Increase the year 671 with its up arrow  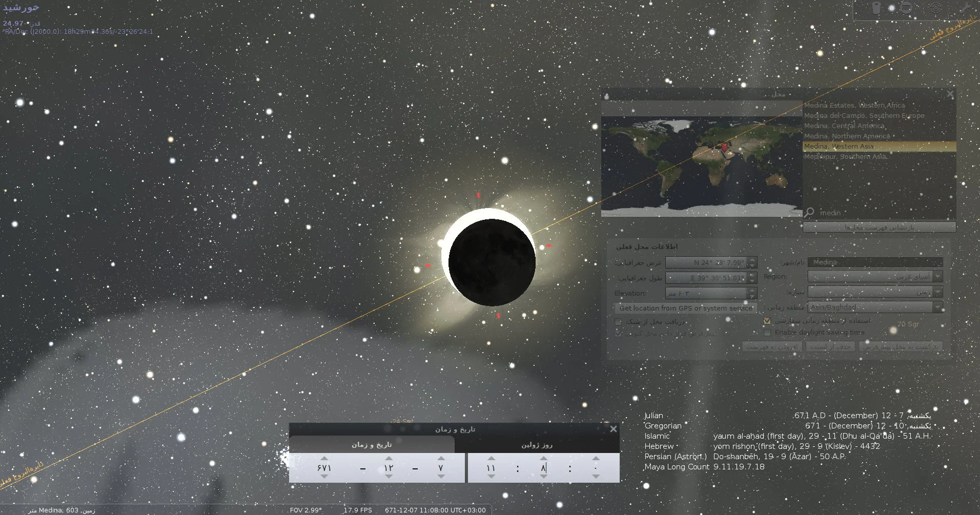[x=324, y=459]
